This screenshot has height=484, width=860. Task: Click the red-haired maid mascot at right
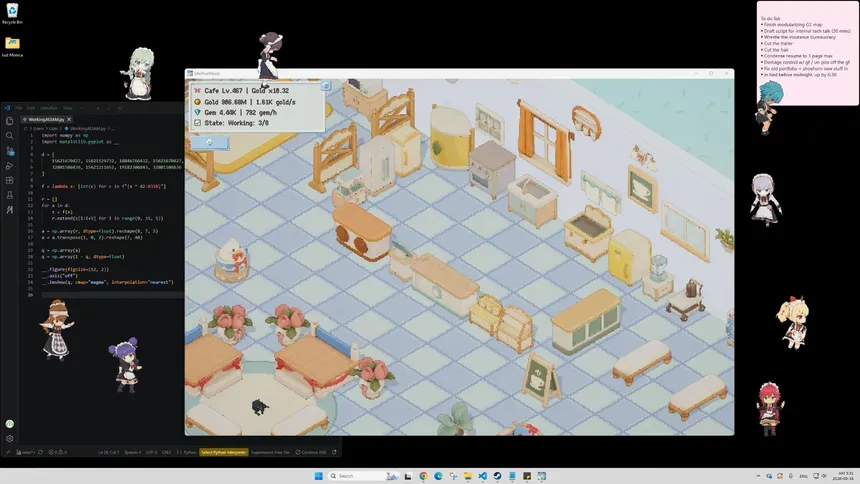click(x=771, y=409)
